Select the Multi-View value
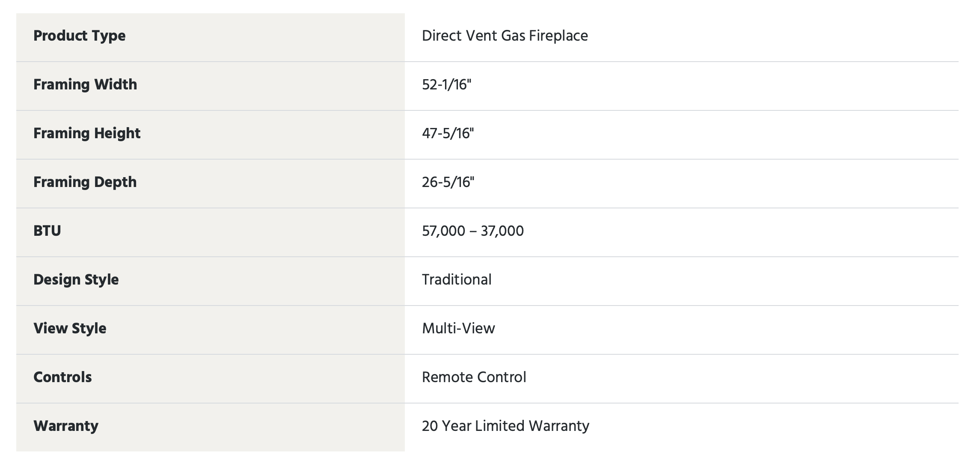The height and width of the screenshot is (463, 980). [458, 329]
